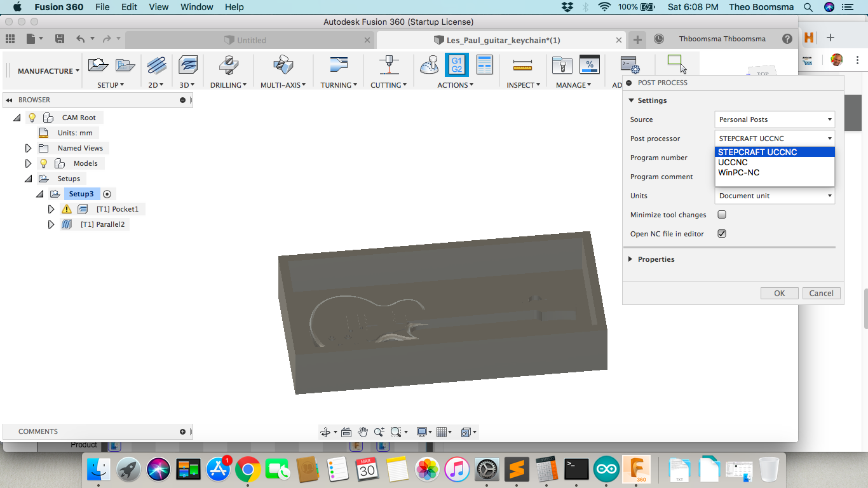Click the Setup Sheet icon in Actions
868x488 pixels.
click(x=485, y=65)
